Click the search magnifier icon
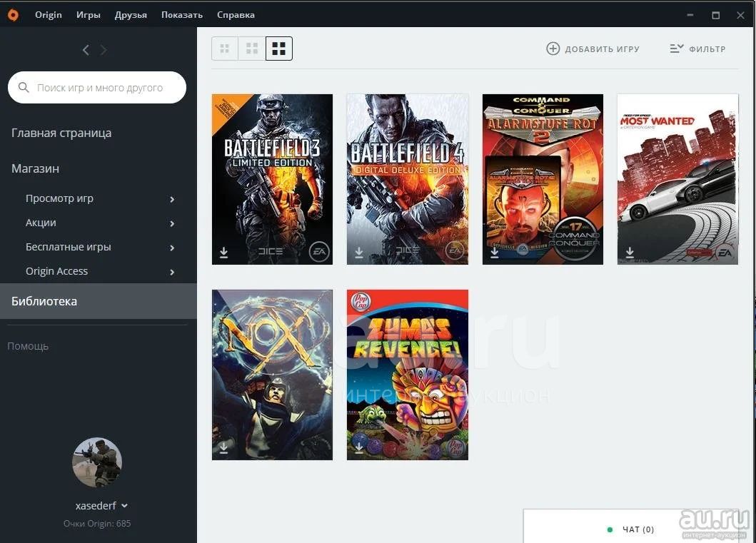 pos(24,87)
